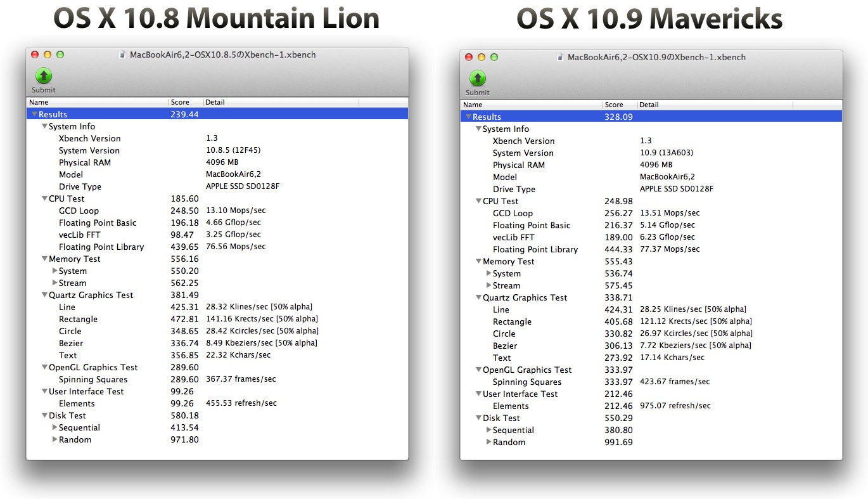Expand Sequential disk results in the 10.8.5 window

[x=54, y=427]
